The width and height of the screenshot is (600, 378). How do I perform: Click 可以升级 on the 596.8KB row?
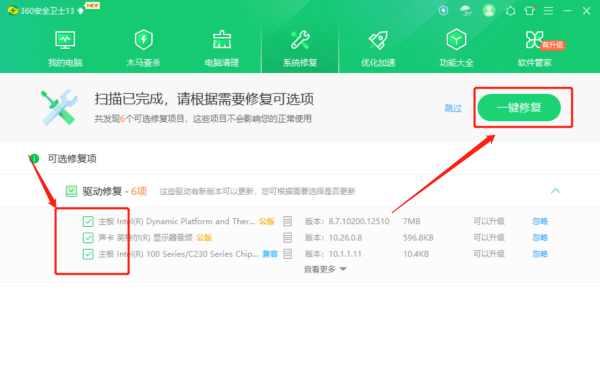tap(489, 238)
